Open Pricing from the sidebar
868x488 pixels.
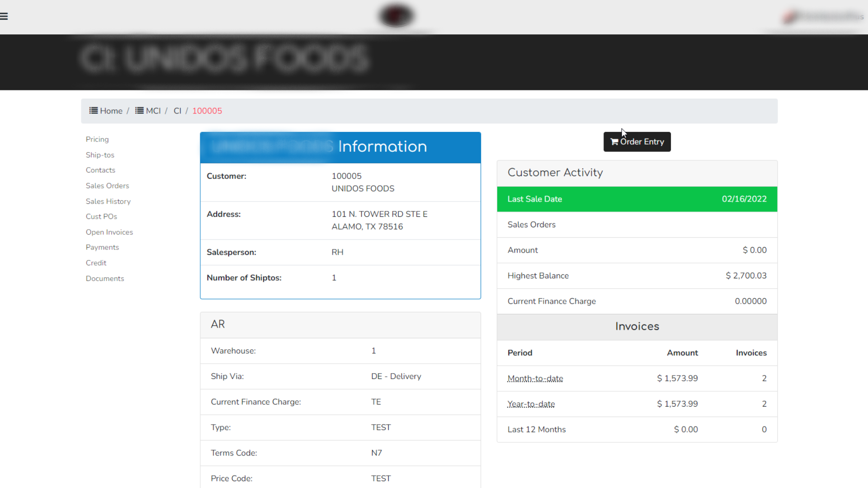[97, 139]
